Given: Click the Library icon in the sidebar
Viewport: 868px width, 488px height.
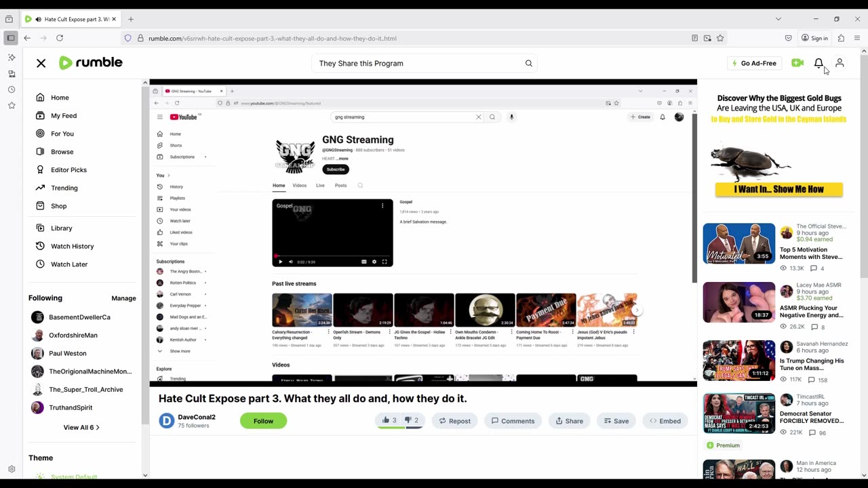Looking at the screenshot, I should (x=40, y=228).
